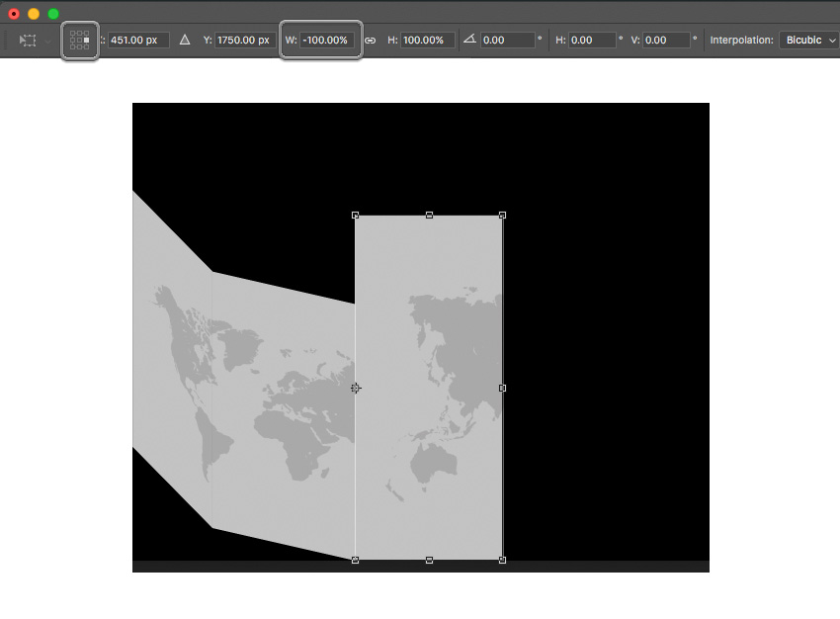Enable relative positioning for reference point

click(184, 40)
